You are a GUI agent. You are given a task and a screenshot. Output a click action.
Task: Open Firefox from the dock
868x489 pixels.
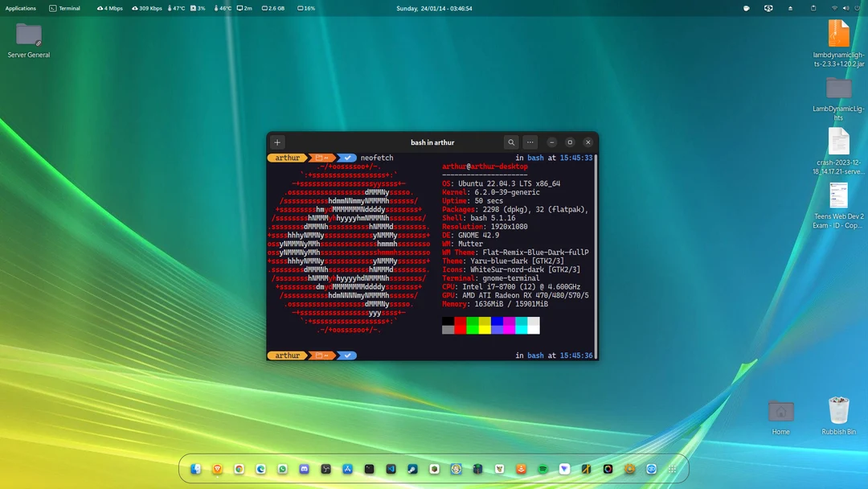(x=217, y=469)
